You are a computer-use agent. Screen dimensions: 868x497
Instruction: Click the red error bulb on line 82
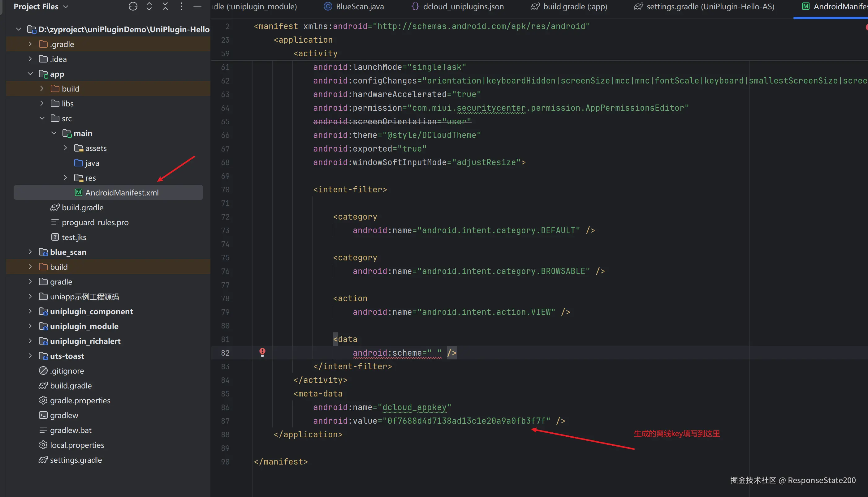point(262,352)
